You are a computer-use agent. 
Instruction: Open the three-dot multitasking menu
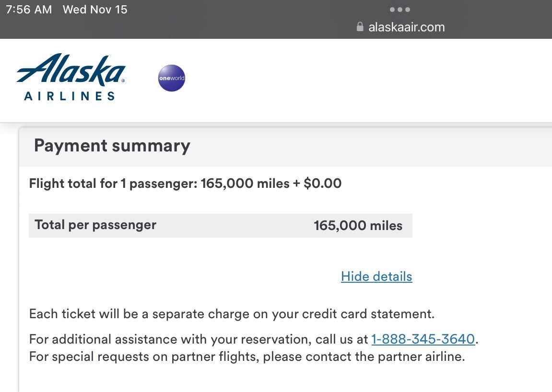pyautogui.click(x=399, y=10)
